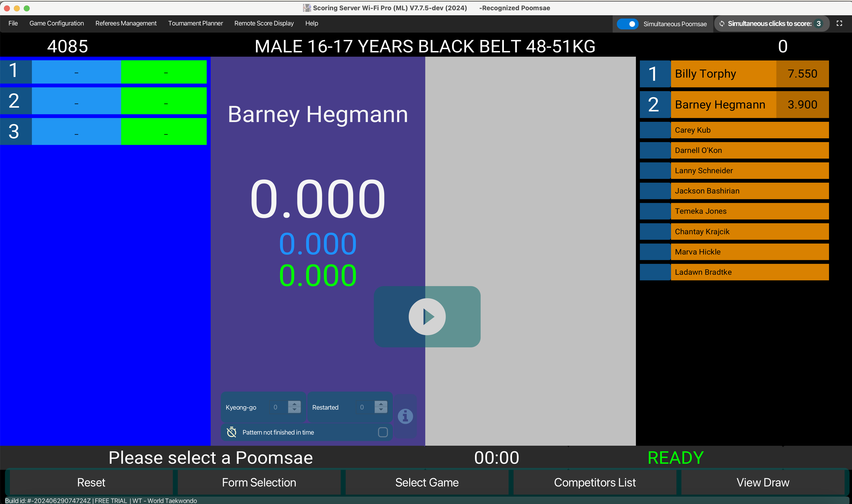The width and height of the screenshot is (852, 504).
Task: Click the fullscreen icon in top bar
Action: pyautogui.click(x=839, y=23)
